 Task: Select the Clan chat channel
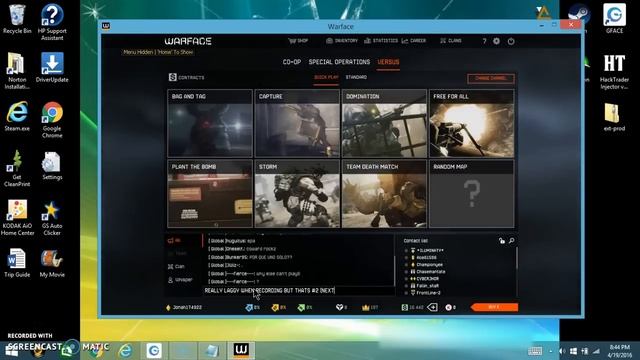tap(177, 267)
